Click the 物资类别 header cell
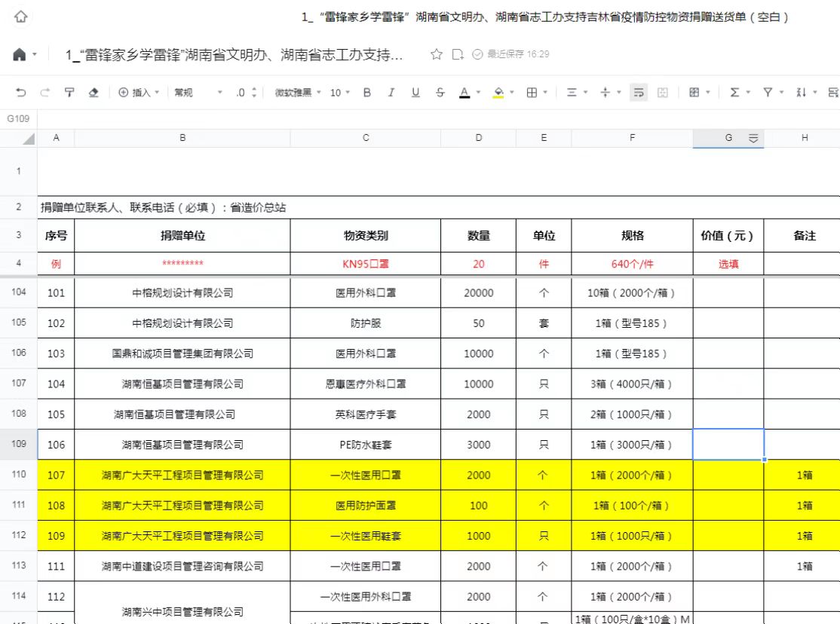 pyautogui.click(x=366, y=236)
